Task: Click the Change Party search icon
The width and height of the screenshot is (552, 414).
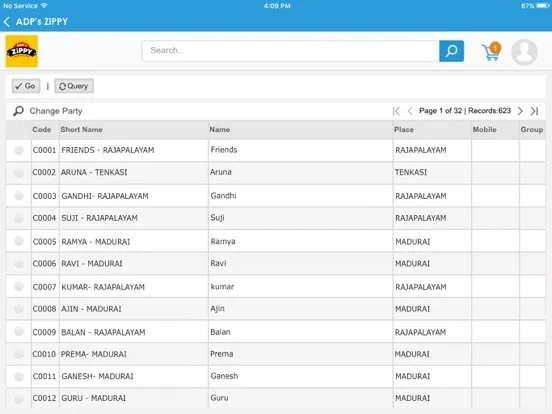Action: click(x=18, y=111)
